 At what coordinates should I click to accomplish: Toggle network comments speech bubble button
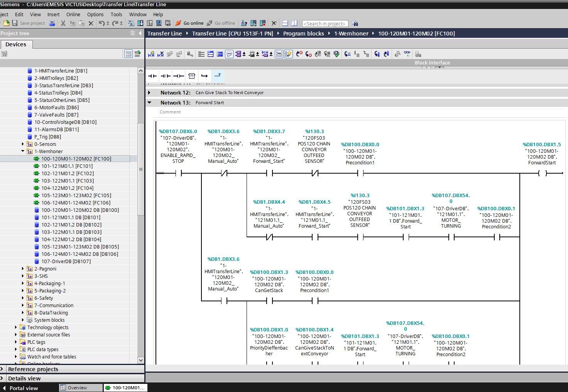229,54
